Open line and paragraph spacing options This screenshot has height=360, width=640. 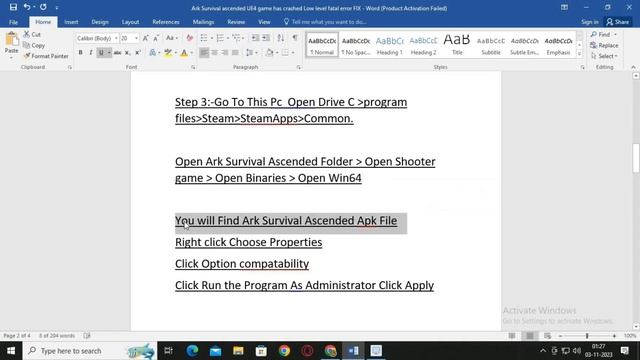tap(251, 53)
